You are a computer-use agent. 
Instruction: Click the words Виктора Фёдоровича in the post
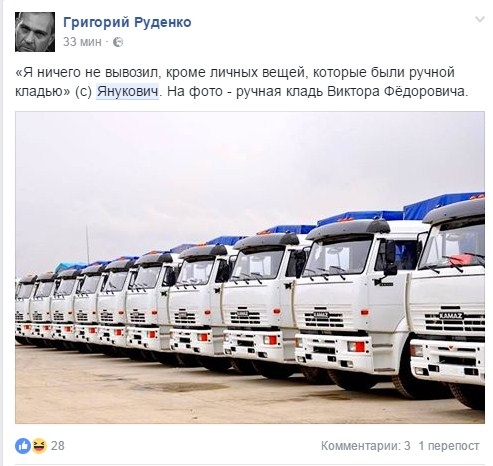click(396, 91)
